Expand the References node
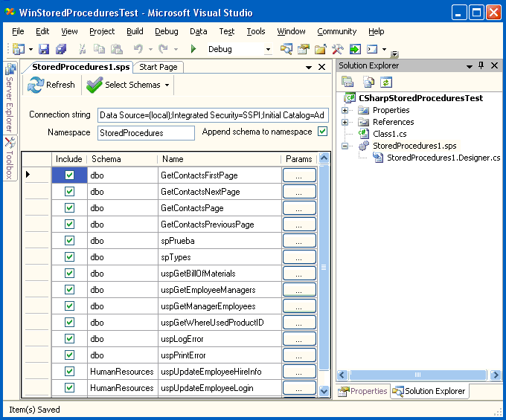 pos(345,122)
